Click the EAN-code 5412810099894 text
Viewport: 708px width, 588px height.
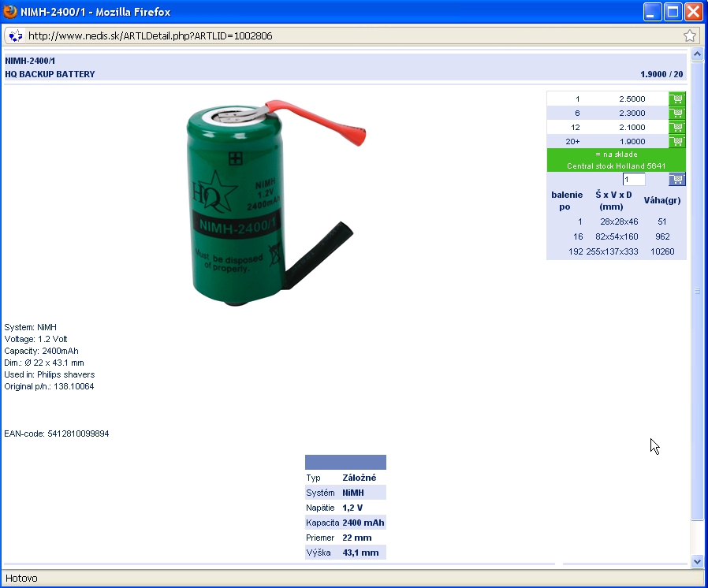pos(57,434)
